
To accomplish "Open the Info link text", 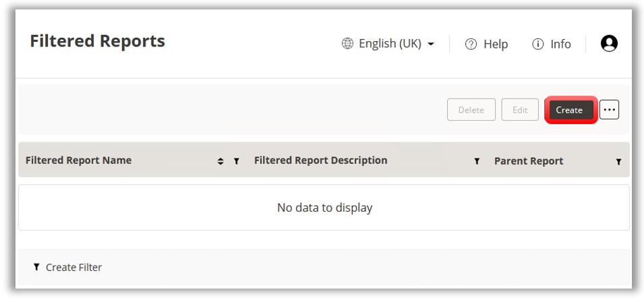I will coord(560,44).
